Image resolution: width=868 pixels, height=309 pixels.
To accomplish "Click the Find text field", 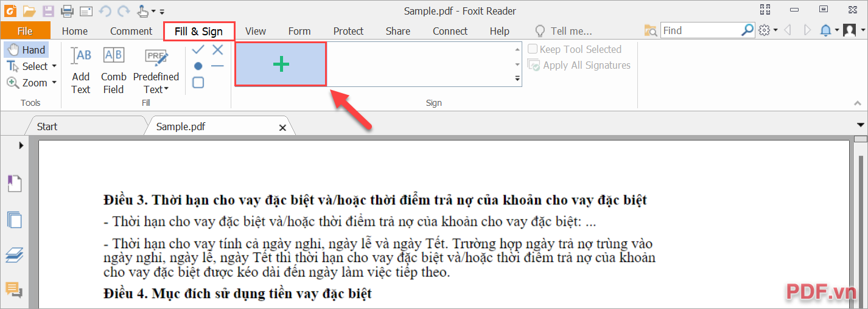I will point(701,30).
